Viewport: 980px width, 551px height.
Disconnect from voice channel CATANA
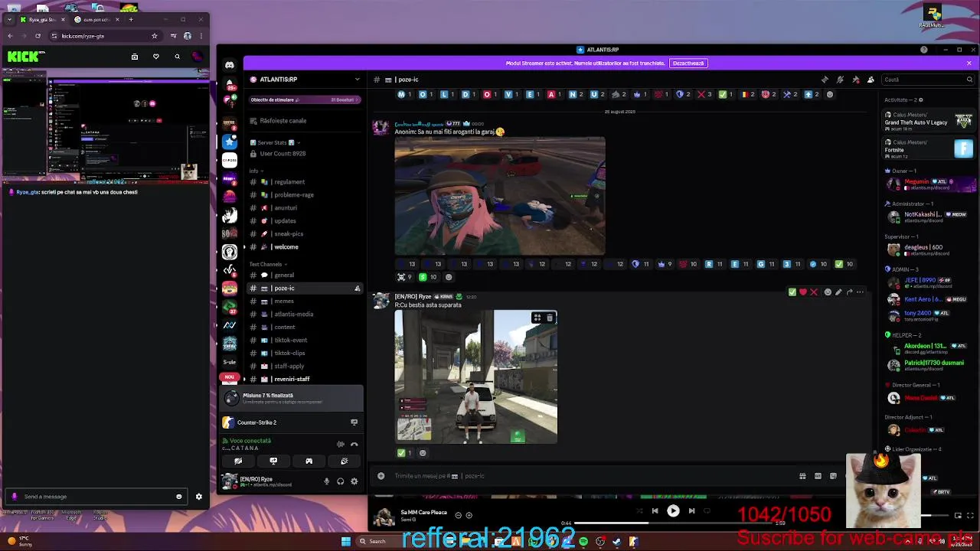pyautogui.click(x=354, y=444)
